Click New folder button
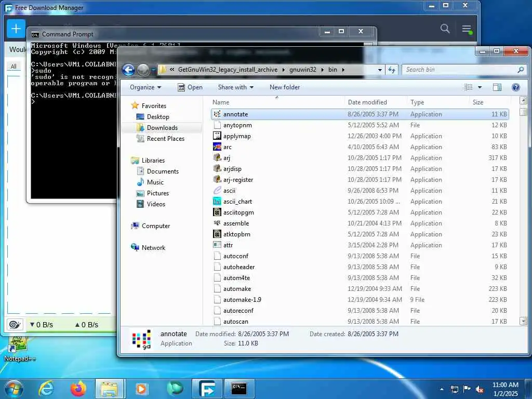This screenshot has height=399, width=532. point(285,87)
